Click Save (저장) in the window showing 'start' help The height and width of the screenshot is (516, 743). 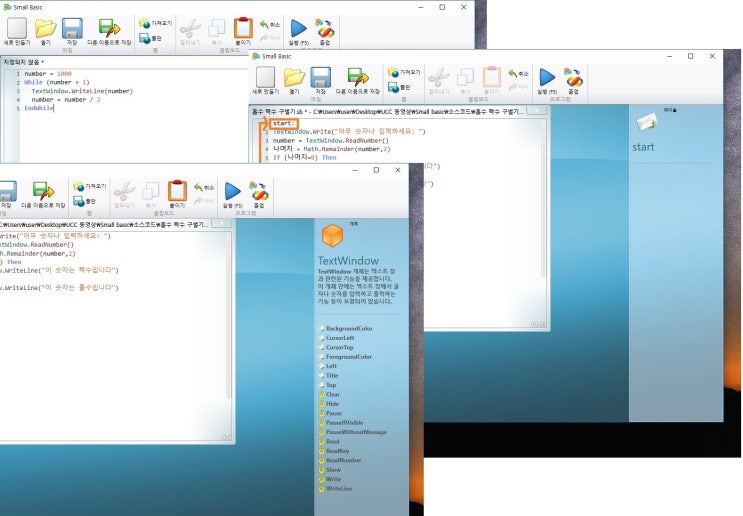320,81
